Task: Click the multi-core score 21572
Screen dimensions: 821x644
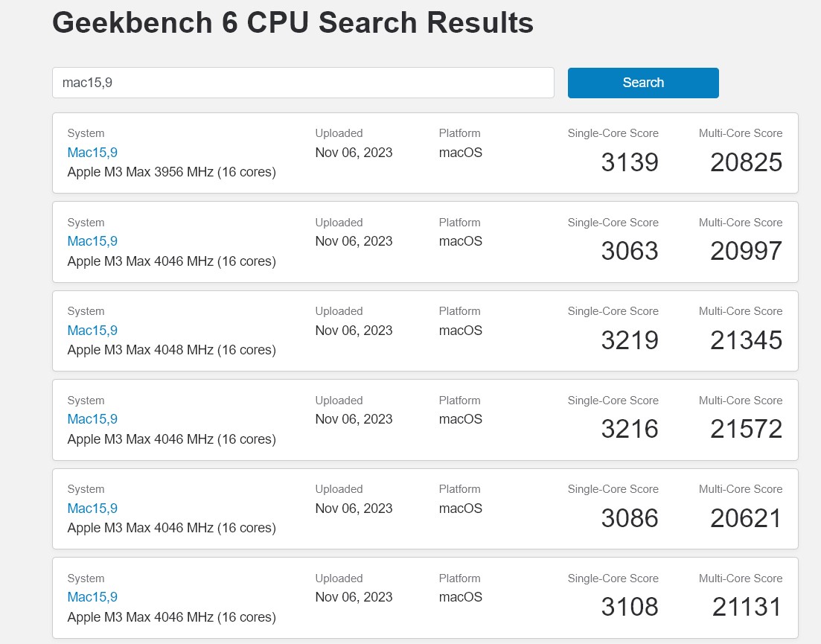Action: pyautogui.click(x=746, y=430)
